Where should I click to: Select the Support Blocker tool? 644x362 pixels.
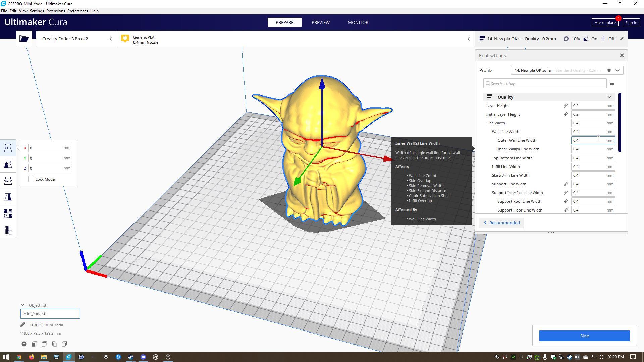click(8, 230)
